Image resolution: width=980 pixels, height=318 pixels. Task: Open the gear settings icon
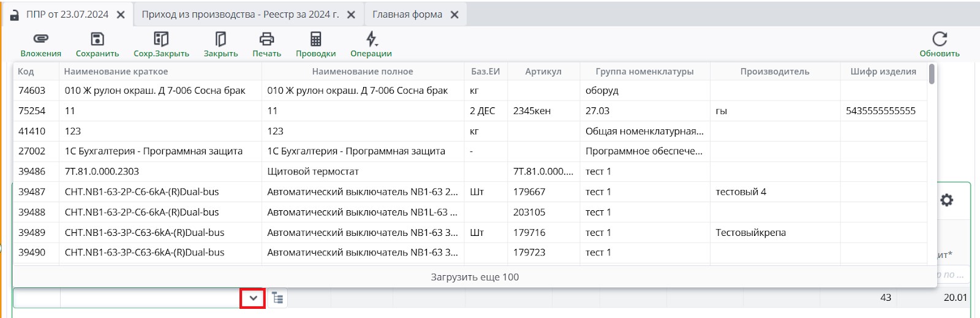pyautogui.click(x=946, y=200)
